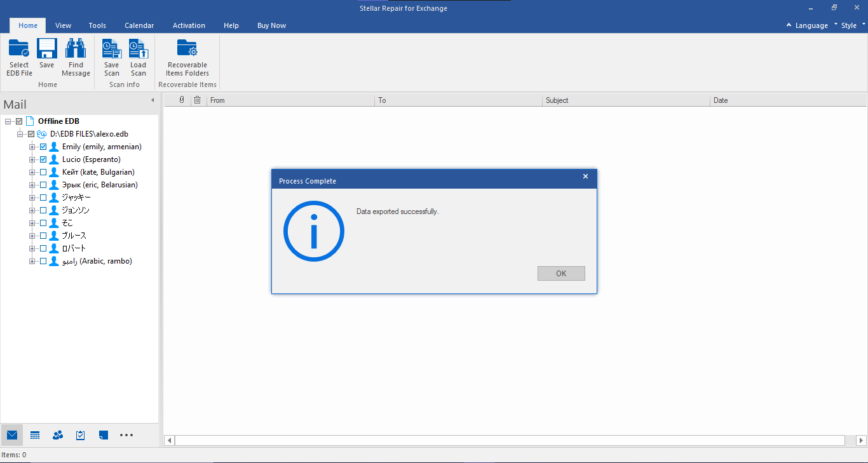Switch to the Tasks view icon
Screen dimensions: 868x463
click(81, 435)
